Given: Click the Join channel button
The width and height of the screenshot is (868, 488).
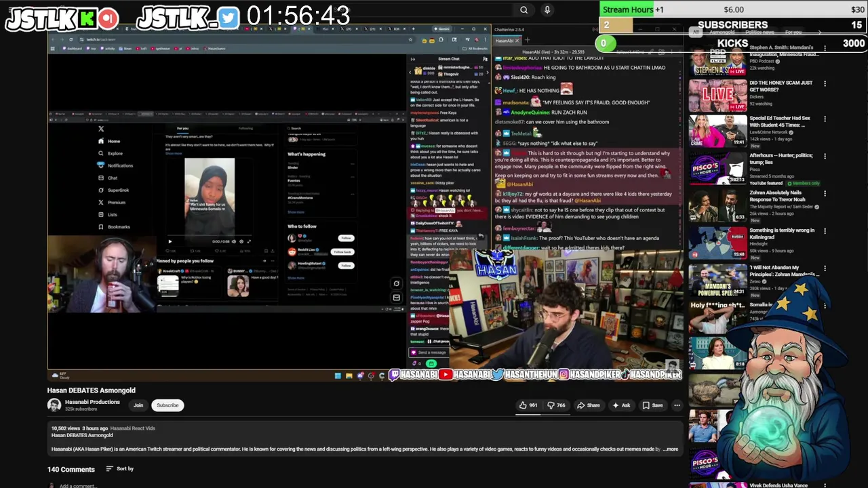Looking at the screenshot, I should [138, 405].
